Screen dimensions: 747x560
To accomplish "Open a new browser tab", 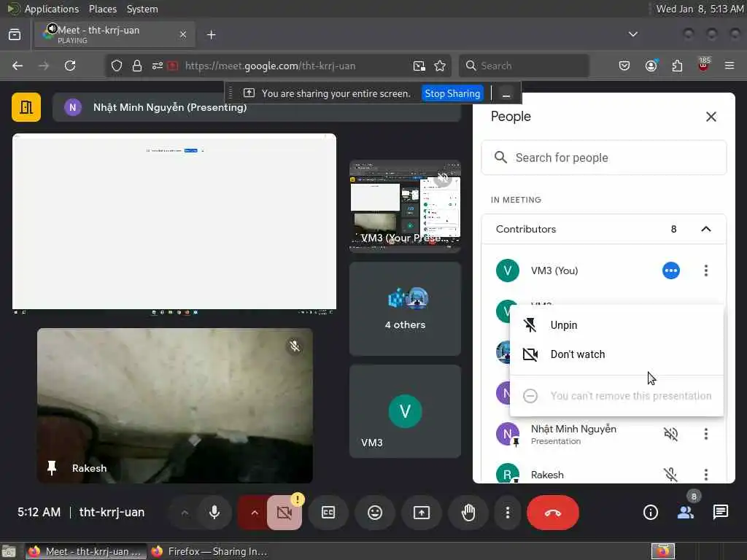I will 211,35.
